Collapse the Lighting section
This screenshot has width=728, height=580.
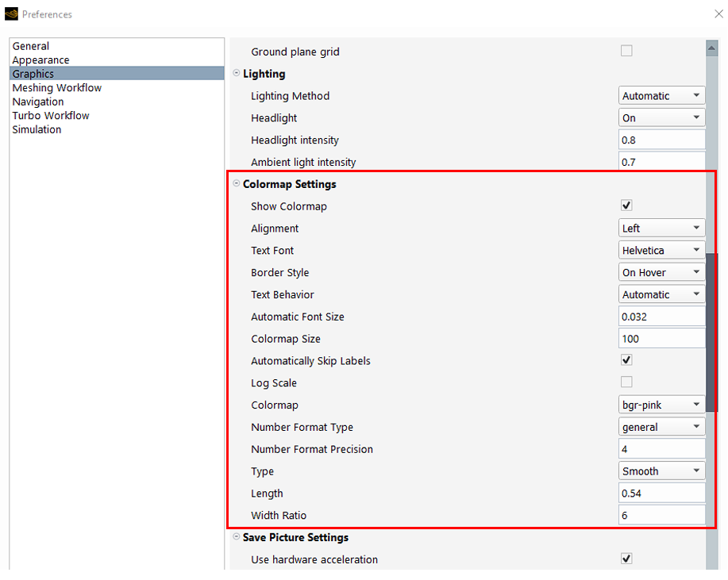coord(236,74)
